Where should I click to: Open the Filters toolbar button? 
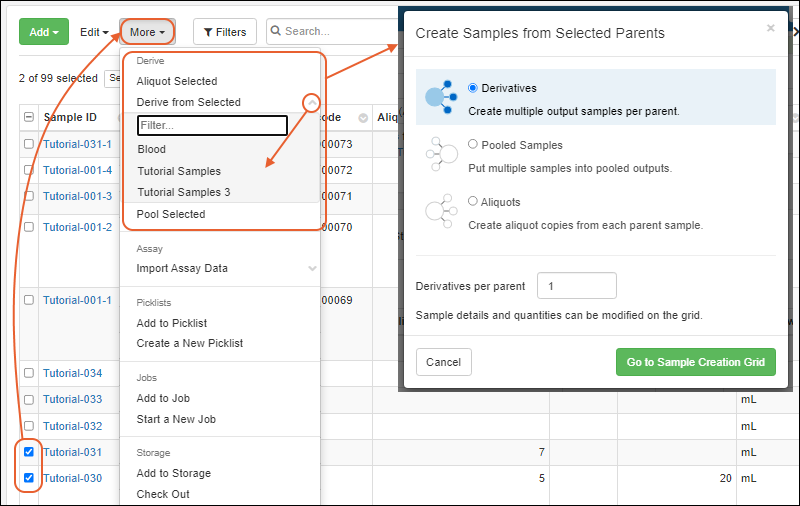(225, 32)
